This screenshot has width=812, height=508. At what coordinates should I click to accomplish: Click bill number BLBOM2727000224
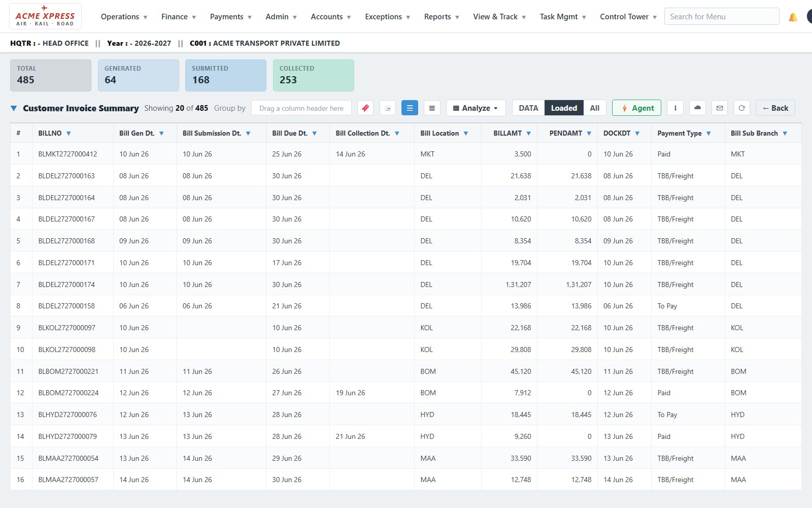click(x=69, y=393)
